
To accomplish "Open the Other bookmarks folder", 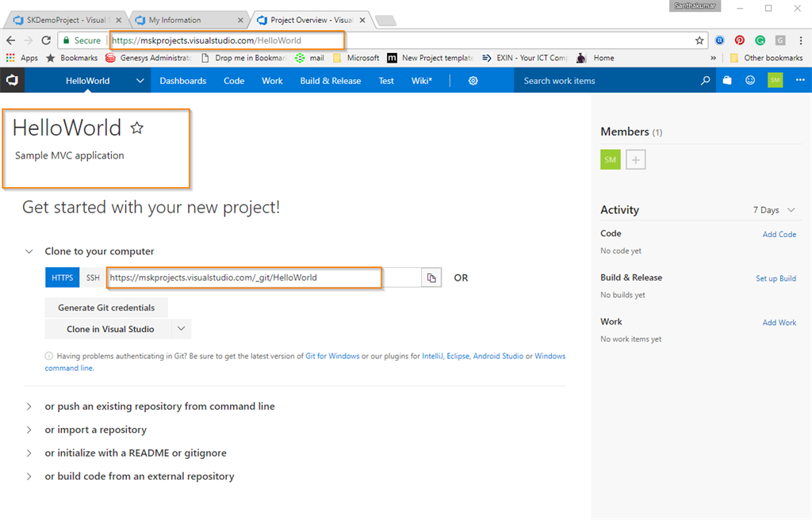I will point(767,58).
